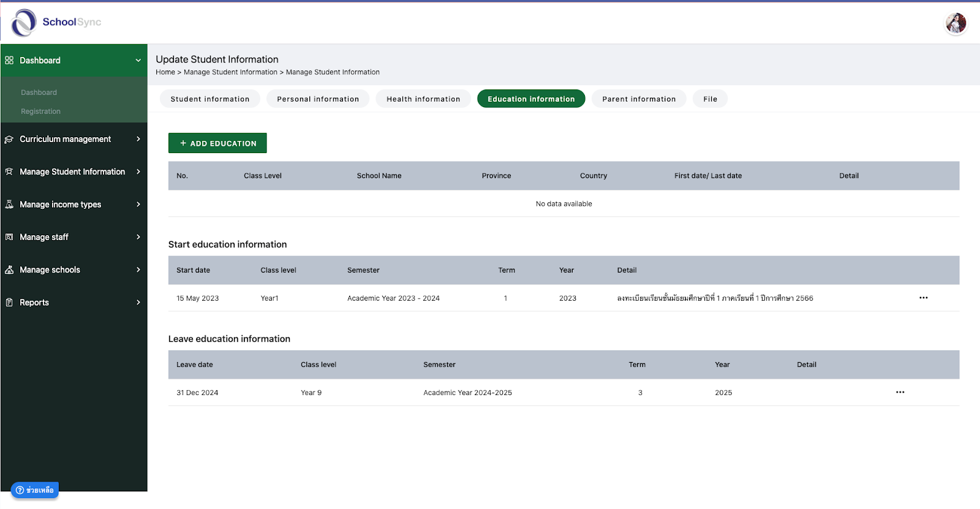
Task: Click the Manage income types icon
Action: [9, 205]
